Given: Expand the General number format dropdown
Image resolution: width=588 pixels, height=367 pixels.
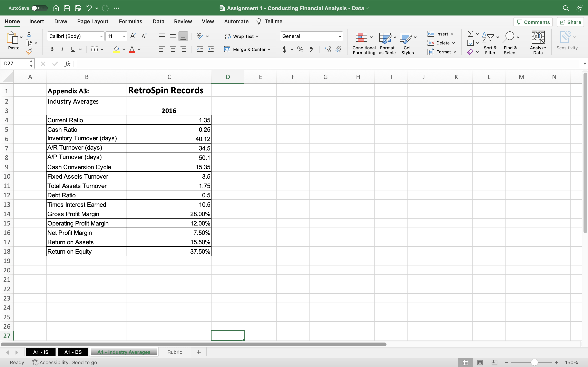Looking at the screenshot, I should pyautogui.click(x=340, y=36).
